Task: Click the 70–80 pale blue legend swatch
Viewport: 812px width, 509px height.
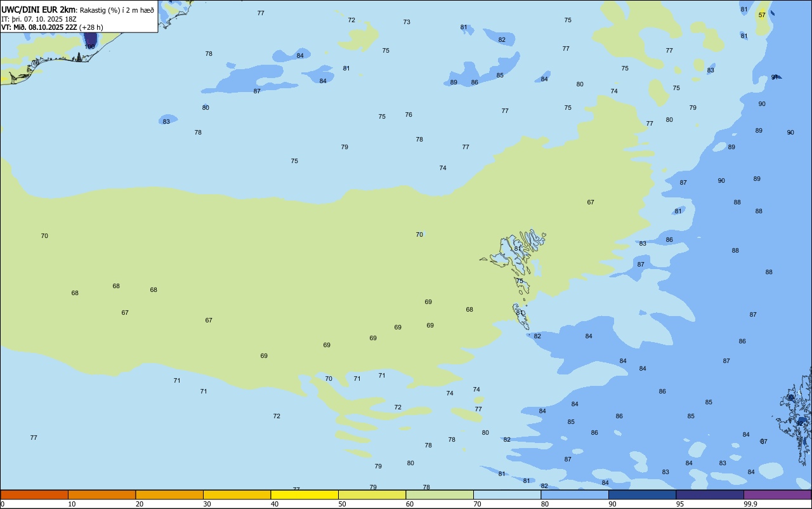Action: tap(507, 494)
